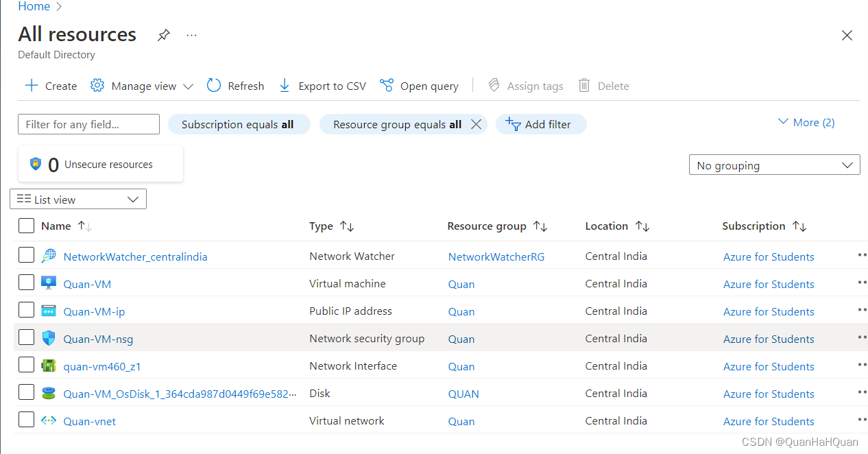Image resolution: width=868 pixels, height=454 pixels.
Task: Click the Export to CSV download icon
Action: pos(285,85)
